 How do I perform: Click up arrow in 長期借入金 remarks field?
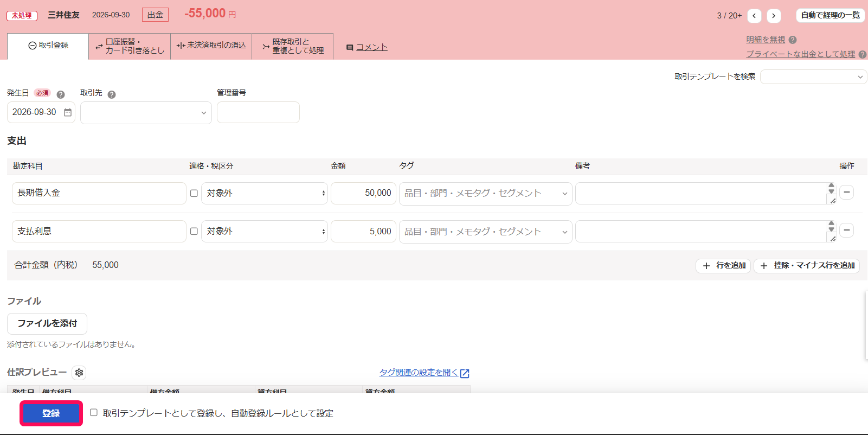[831, 185]
